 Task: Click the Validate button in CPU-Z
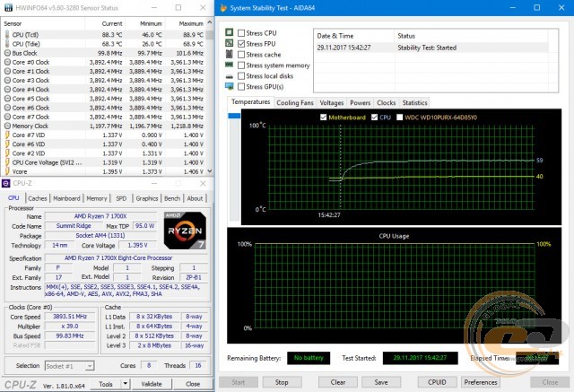[152, 384]
